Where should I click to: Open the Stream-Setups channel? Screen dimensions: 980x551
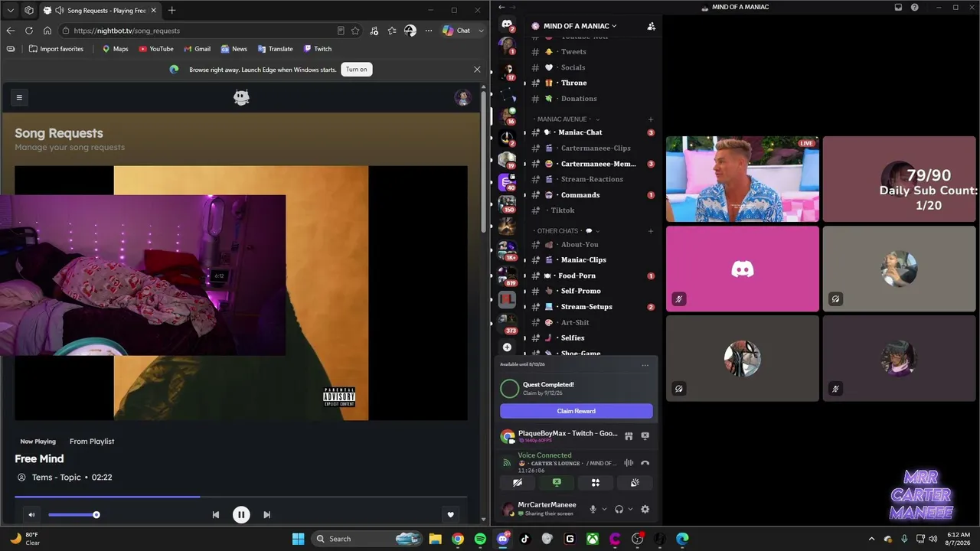pos(591,307)
